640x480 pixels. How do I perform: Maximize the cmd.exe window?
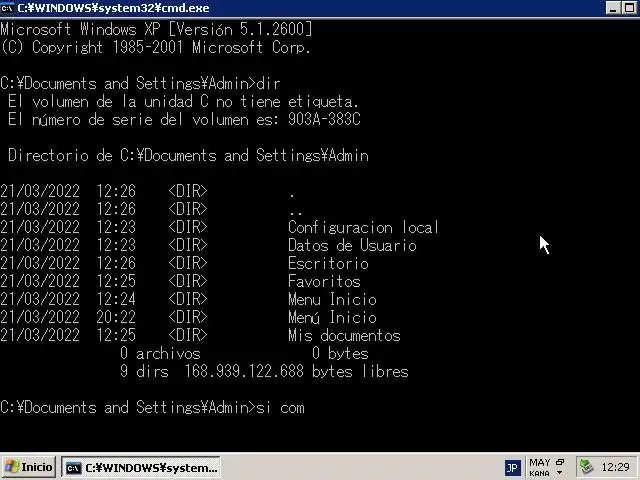coord(629,8)
